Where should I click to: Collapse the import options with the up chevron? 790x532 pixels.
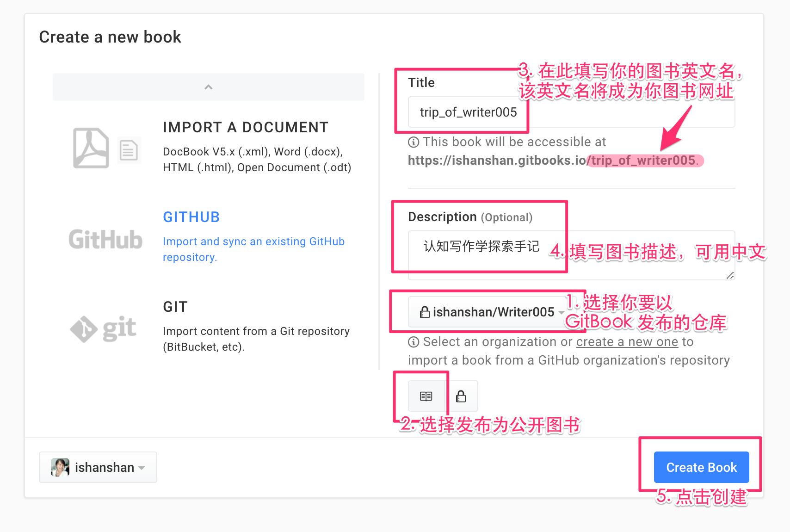pyautogui.click(x=209, y=87)
